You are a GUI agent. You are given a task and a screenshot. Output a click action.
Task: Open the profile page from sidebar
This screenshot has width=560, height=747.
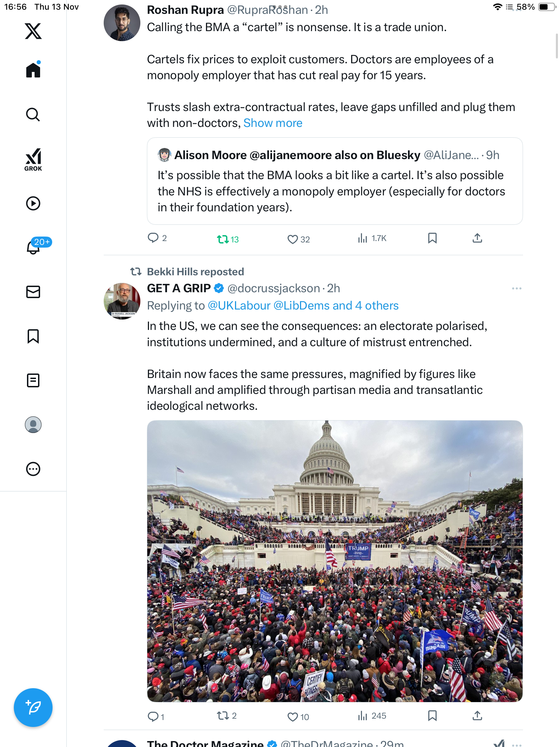click(x=33, y=425)
